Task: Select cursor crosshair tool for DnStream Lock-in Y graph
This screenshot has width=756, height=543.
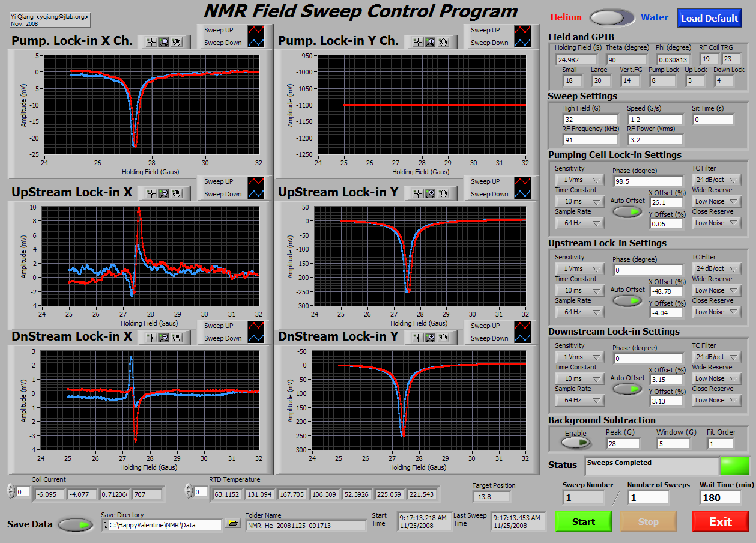Action: click(418, 338)
